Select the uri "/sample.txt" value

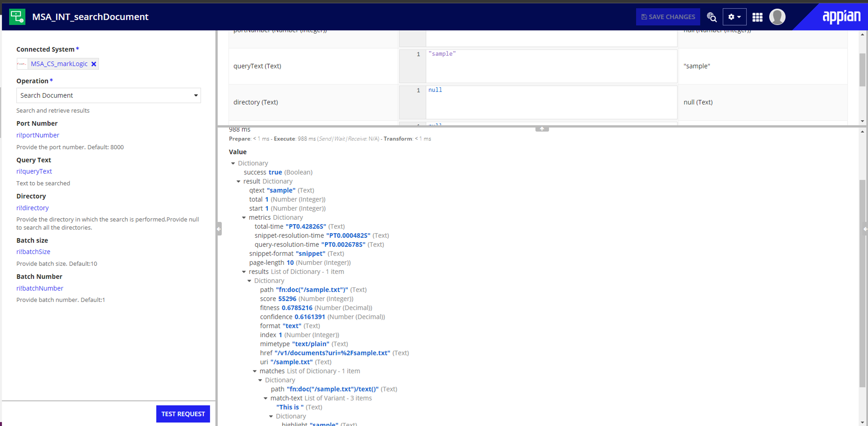coord(291,362)
